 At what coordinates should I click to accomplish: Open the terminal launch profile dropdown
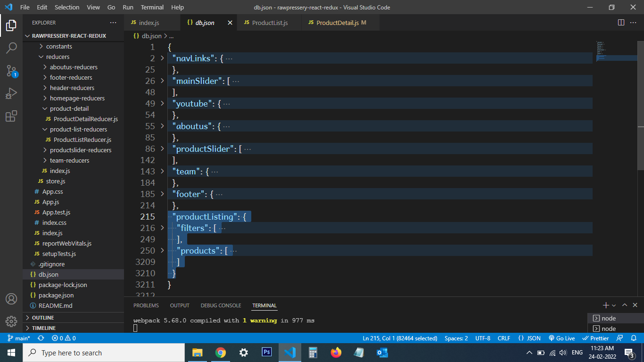click(614, 305)
